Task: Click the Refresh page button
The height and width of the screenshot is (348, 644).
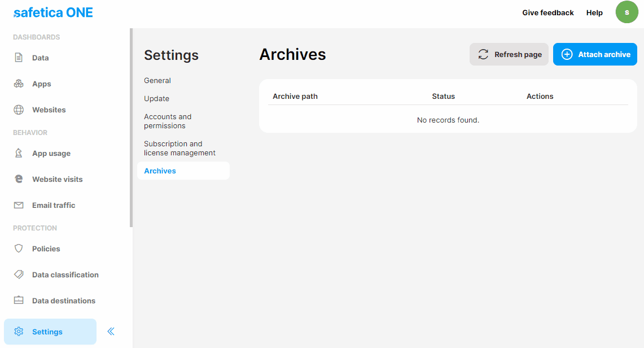Action: coord(509,54)
